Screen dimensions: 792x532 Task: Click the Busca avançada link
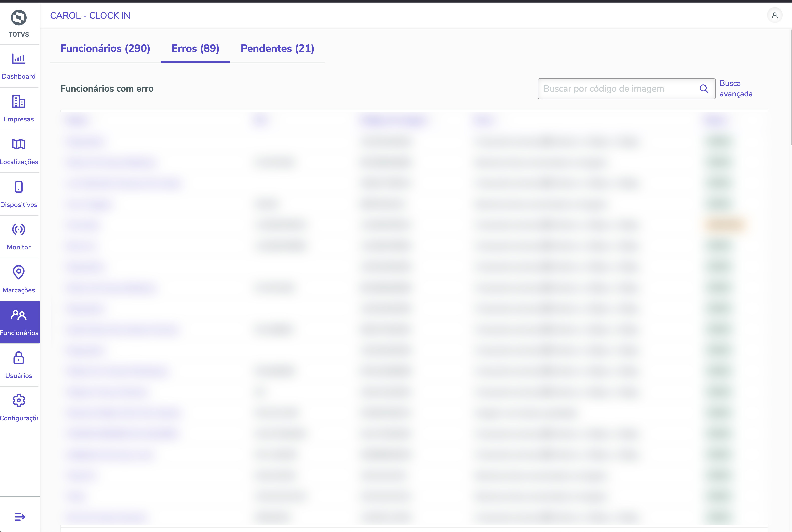[x=736, y=89]
